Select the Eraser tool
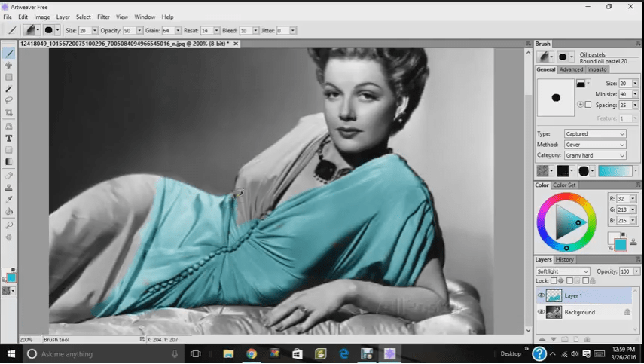Viewport: 644px width, 364px height. pyautogui.click(x=9, y=175)
